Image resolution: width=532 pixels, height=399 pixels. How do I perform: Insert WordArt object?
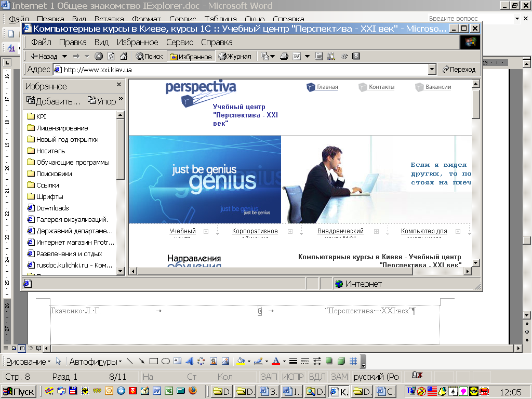tap(189, 362)
